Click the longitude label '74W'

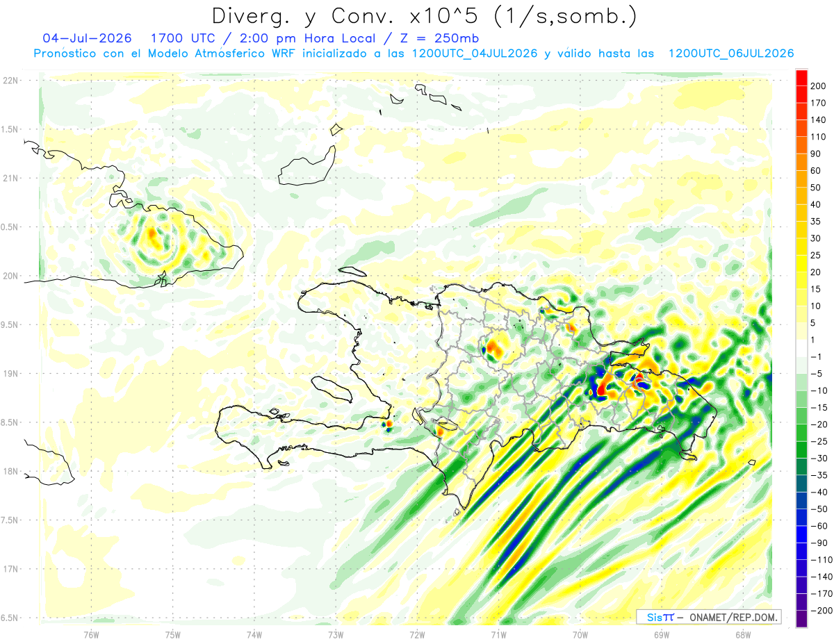tap(254, 634)
